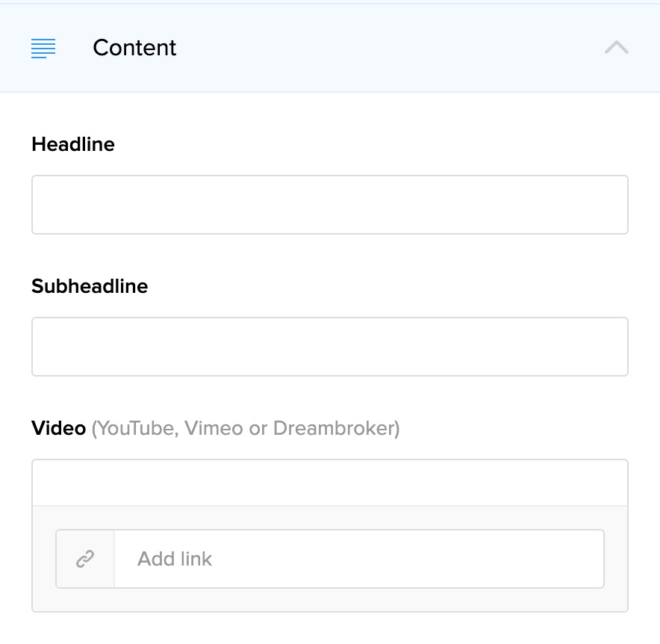
Task: Focus the Headline text field
Action: tap(329, 205)
